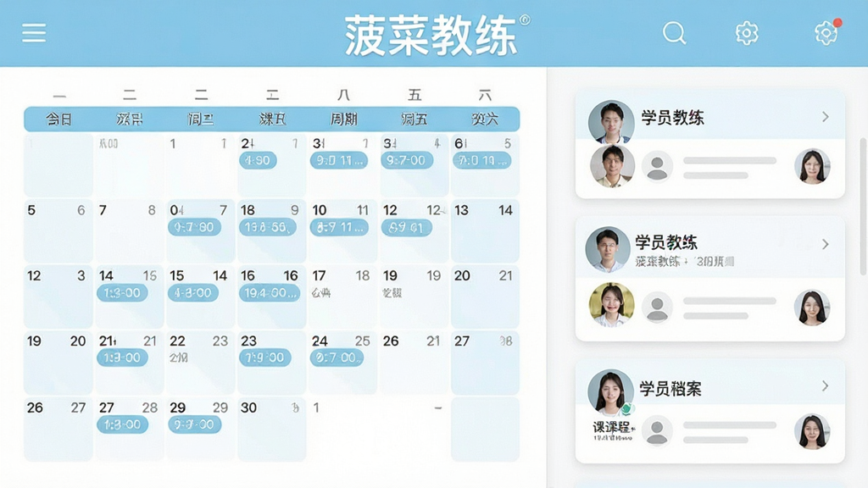Click the placeholder person icon in 学员档案 card
Viewport: 868px width, 488px height.
tap(657, 432)
